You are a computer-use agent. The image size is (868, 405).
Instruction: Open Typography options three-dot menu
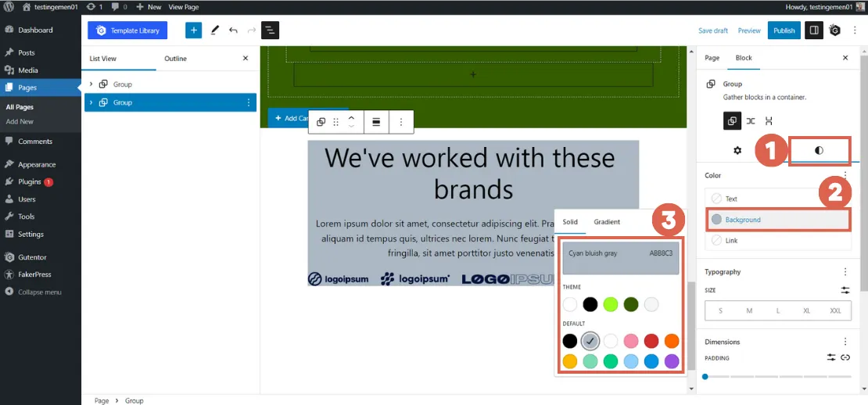pos(845,271)
